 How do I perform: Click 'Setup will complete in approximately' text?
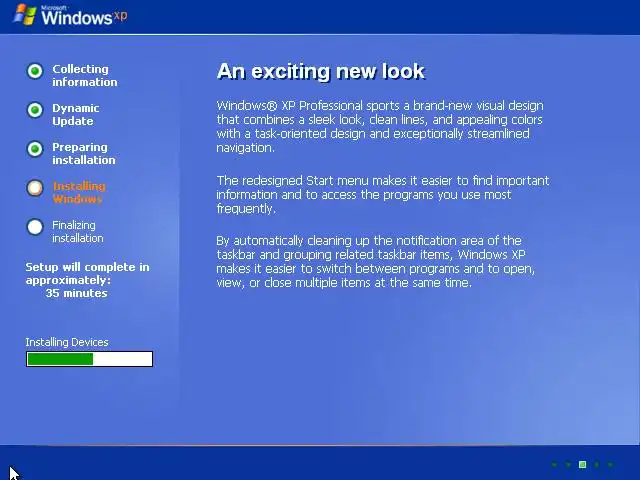[87, 273]
